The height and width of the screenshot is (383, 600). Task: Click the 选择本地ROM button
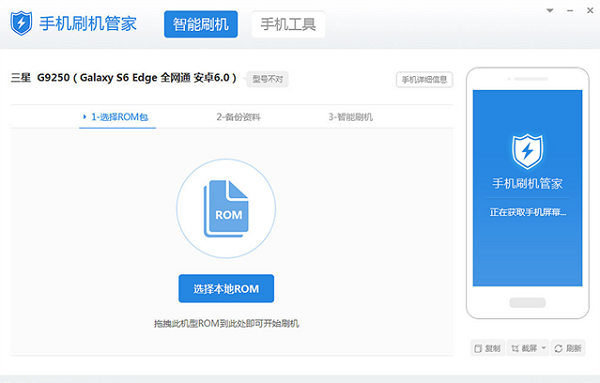pos(226,288)
